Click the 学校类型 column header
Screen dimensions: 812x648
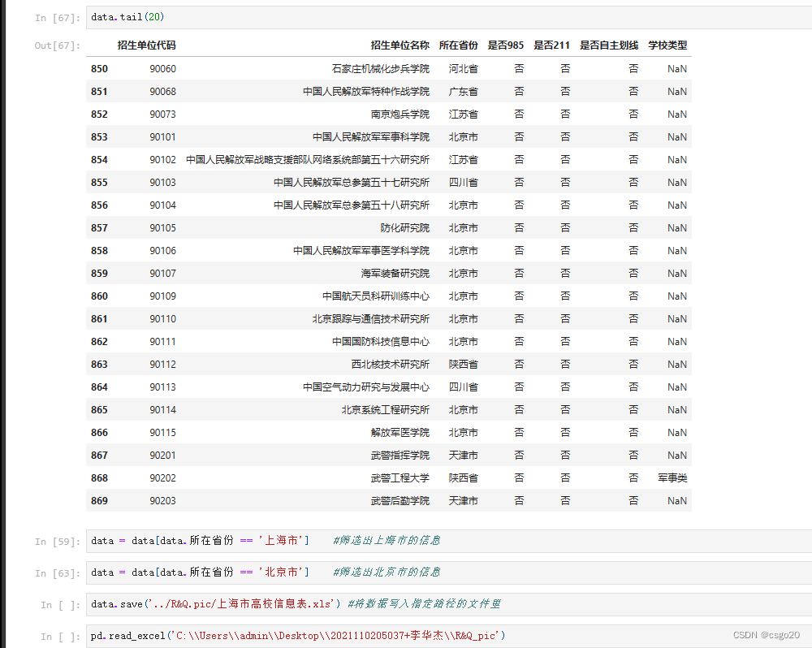tap(667, 45)
